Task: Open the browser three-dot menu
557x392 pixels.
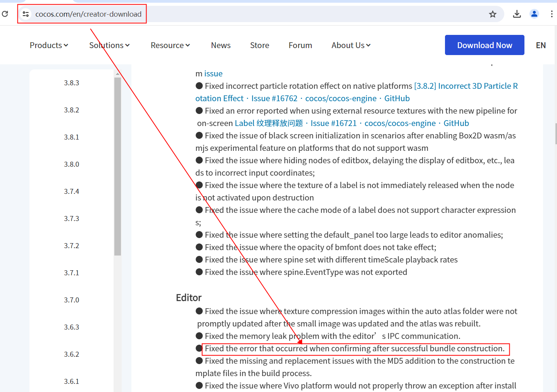Action: click(552, 14)
